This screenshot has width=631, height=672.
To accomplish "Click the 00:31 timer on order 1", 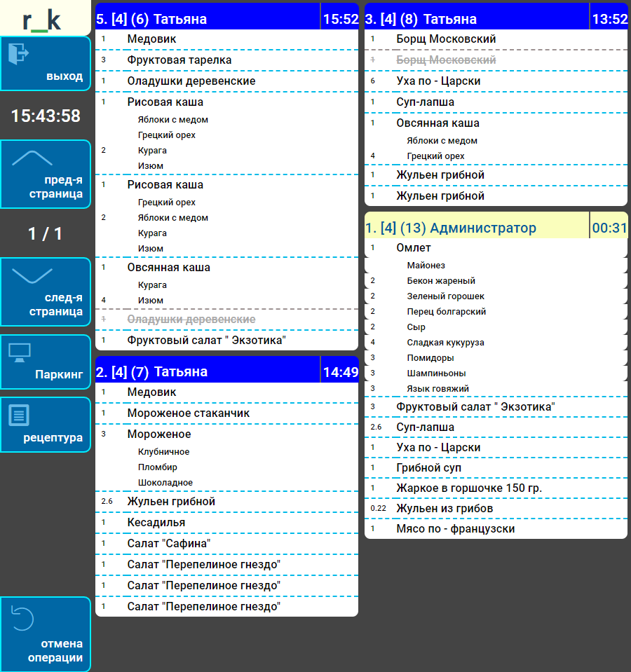I will pyautogui.click(x=609, y=228).
